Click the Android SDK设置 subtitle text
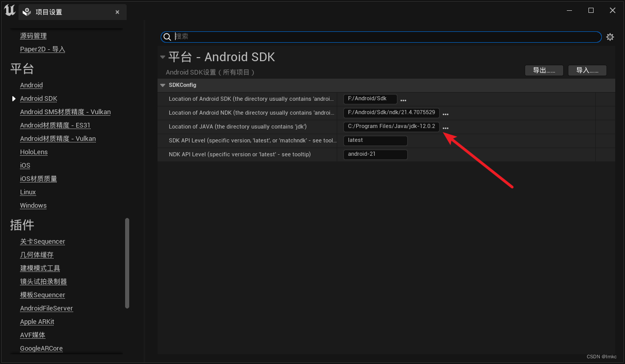Image resolution: width=625 pixels, height=364 pixels. tap(210, 72)
